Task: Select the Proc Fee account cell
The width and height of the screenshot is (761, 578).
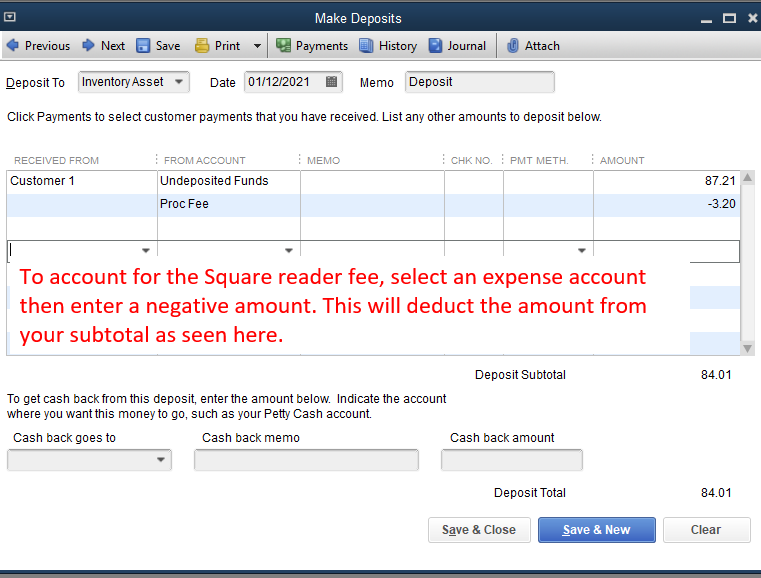Action: (229, 204)
